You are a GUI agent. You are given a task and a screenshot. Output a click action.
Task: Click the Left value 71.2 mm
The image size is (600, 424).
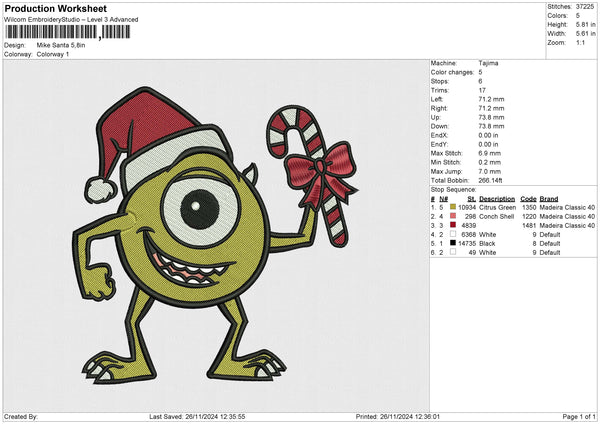491,99
